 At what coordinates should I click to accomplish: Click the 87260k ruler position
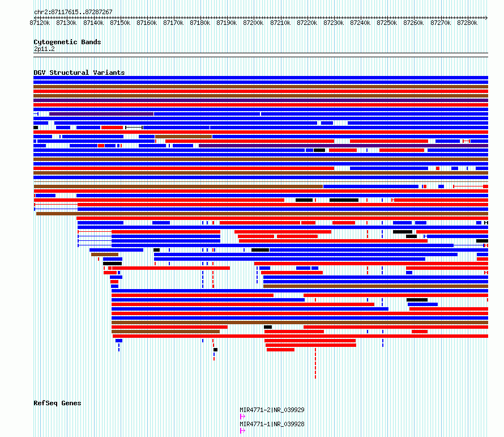(x=414, y=23)
